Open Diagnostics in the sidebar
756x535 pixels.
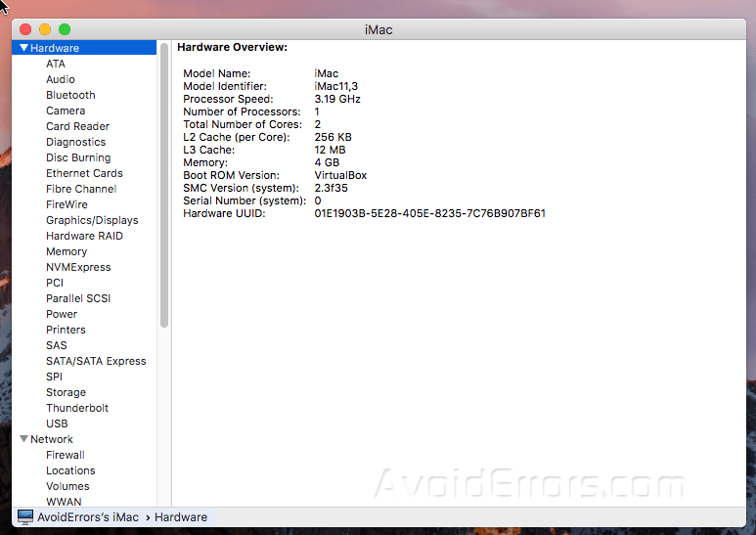(x=75, y=142)
